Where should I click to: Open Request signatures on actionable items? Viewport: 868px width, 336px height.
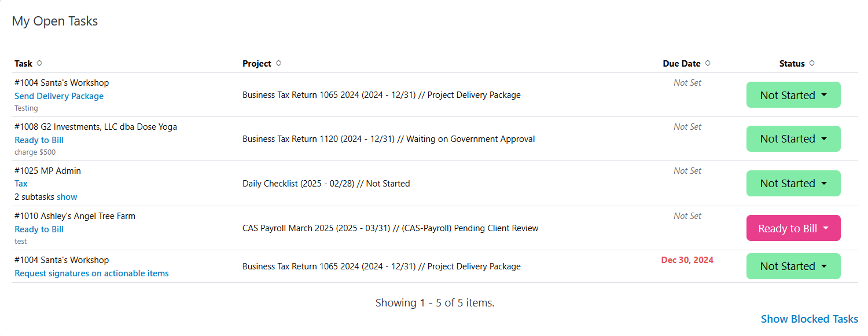(91, 273)
